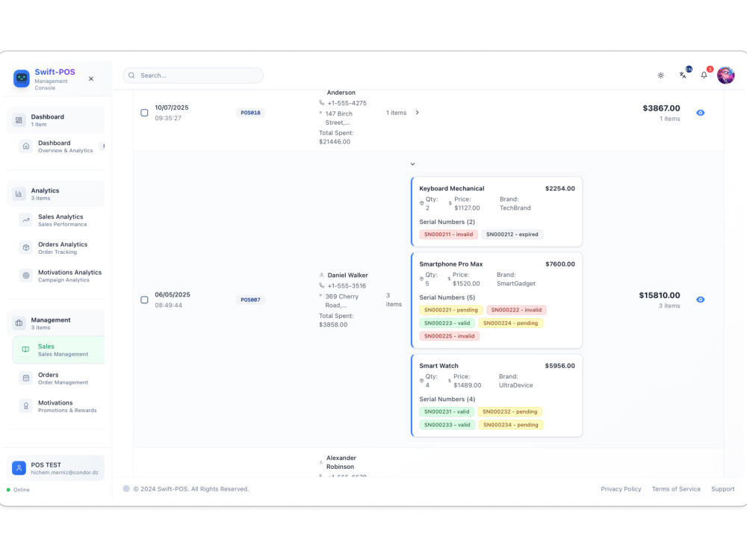
Task: Click the phone icon beside +1-555-4275
Action: point(321,103)
